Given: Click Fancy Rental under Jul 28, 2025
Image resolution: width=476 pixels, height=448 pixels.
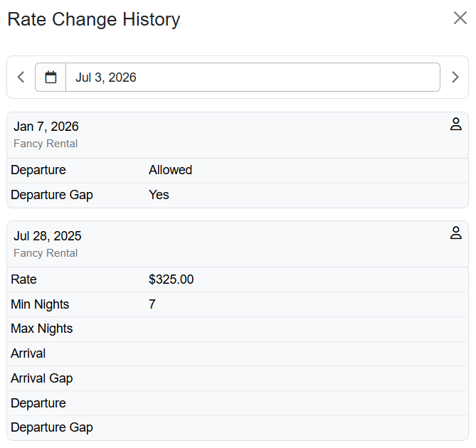Looking at the screenshot, I should (x=46, y=253).
